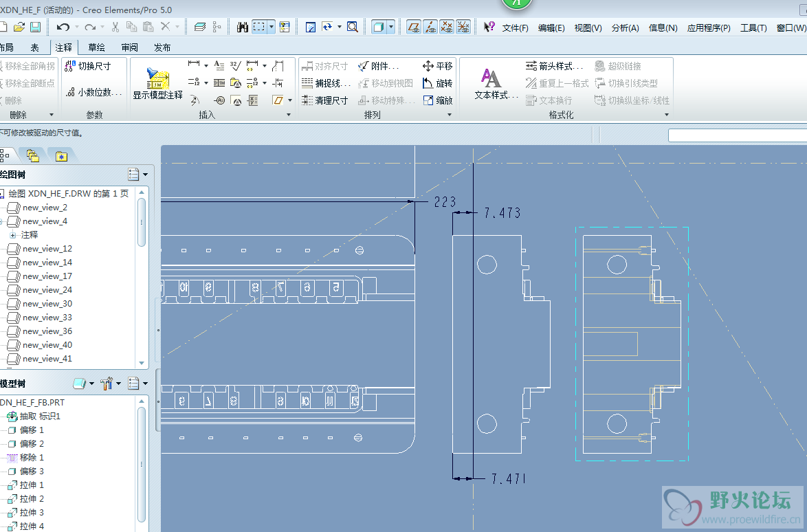The height and width of the screenshot is (532, 807).
Task: Switch to the folder browser panel tab
Action: coord(33,155)
